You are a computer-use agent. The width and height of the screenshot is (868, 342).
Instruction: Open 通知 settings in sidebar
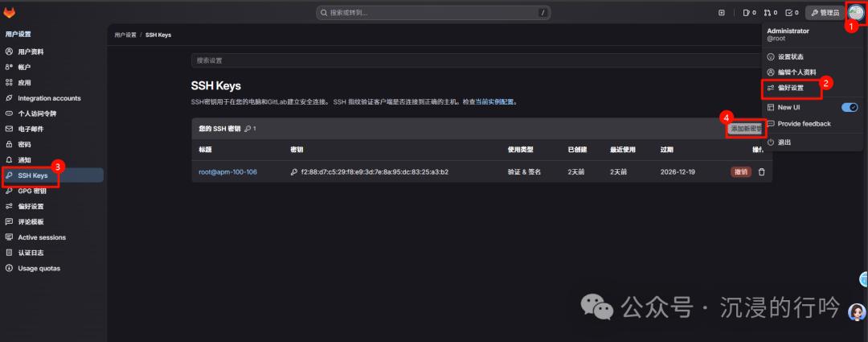pyautogui.click(x=52, y=159)
